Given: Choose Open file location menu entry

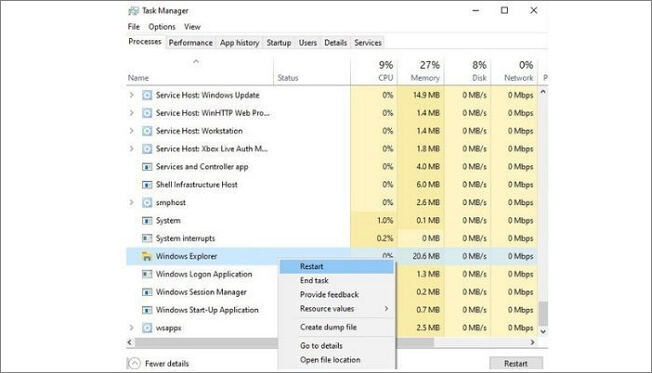Looking at the screenshot, I should coord(336,360).
